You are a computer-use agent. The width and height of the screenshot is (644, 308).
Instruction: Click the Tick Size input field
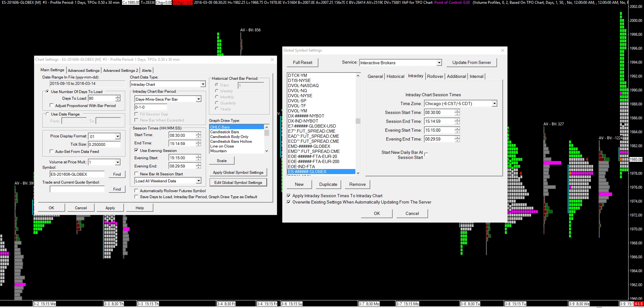coord(104,144)
